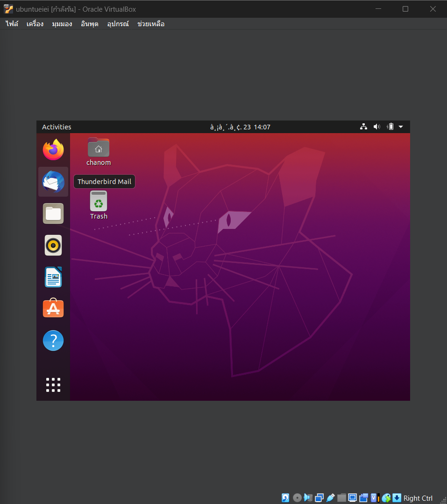
Task: Launch Thunderbird Mail from the dock
Action: 53,182
